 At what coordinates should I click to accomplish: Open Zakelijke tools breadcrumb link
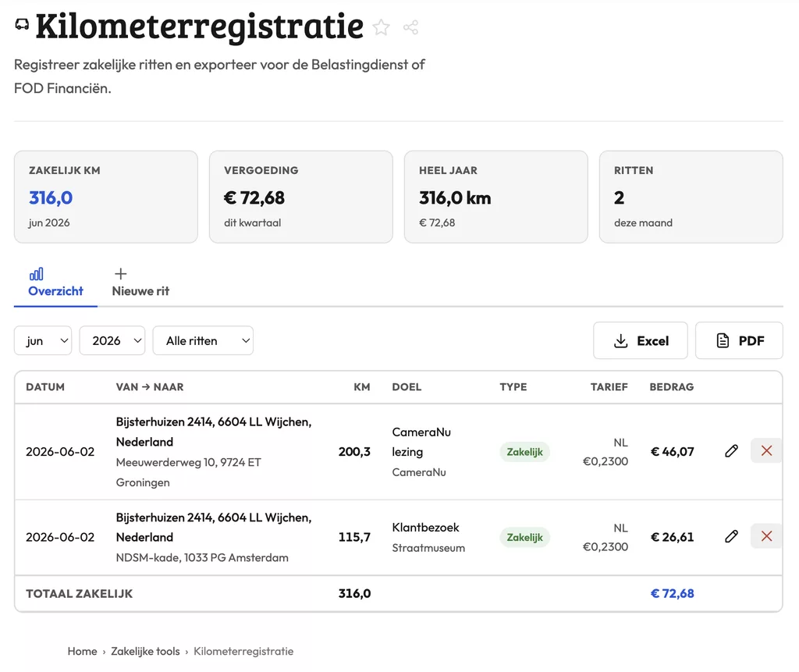coord(145,651)
